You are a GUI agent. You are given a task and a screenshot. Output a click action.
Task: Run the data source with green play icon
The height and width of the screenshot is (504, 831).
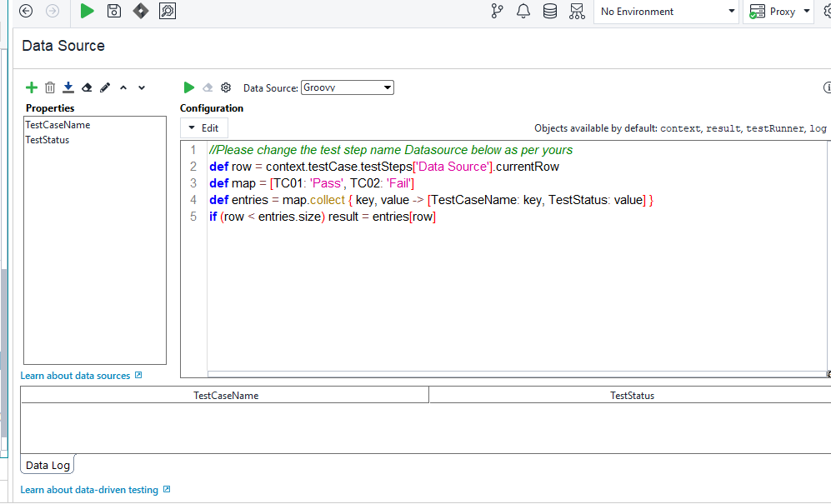tap(189, 87)
